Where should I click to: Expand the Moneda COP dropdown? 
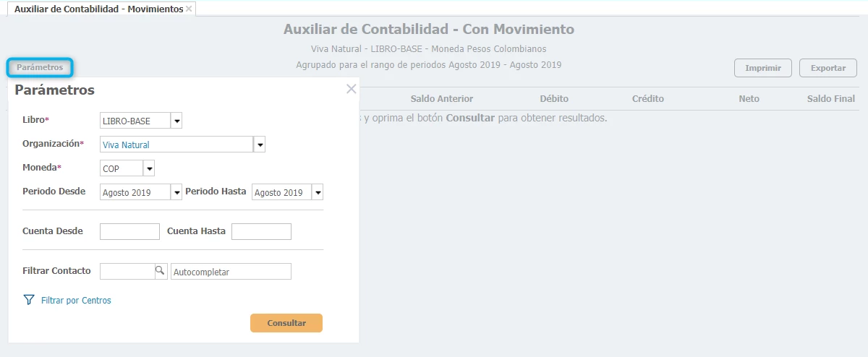pos(149,168)
